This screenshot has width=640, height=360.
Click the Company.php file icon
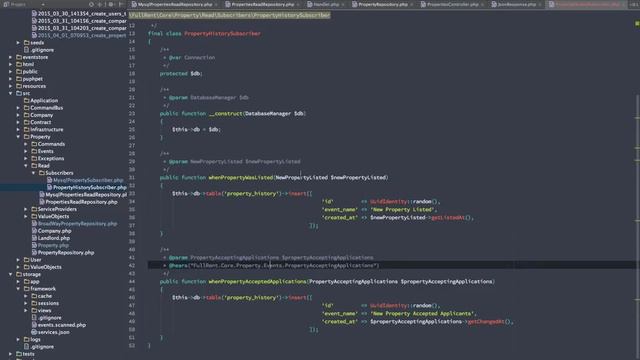click(x=34, y=231)
